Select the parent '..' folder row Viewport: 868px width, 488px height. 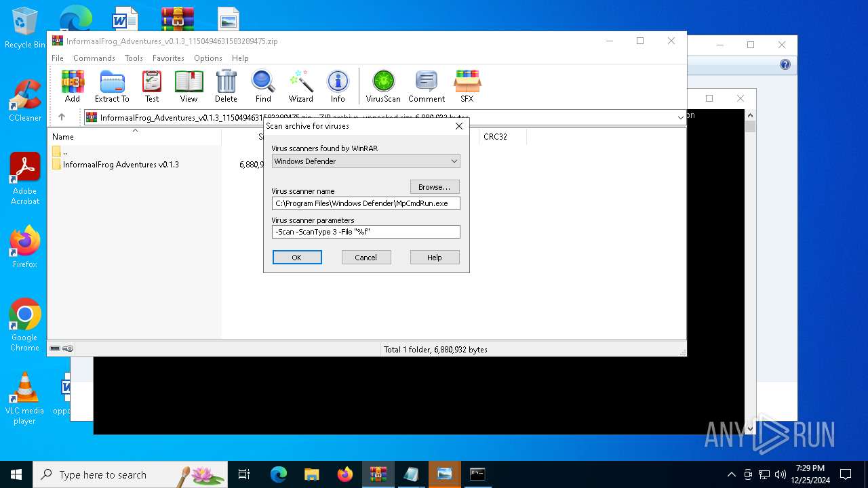(x=60, y=151)
